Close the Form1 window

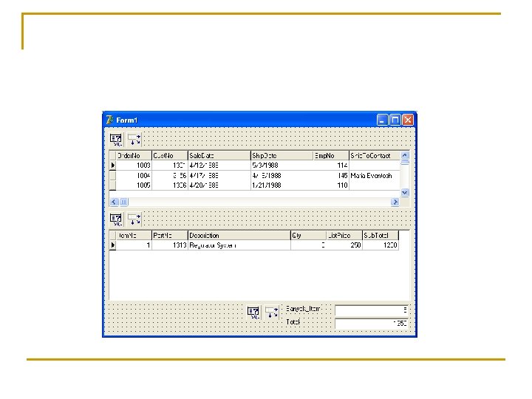click(408, 120)
